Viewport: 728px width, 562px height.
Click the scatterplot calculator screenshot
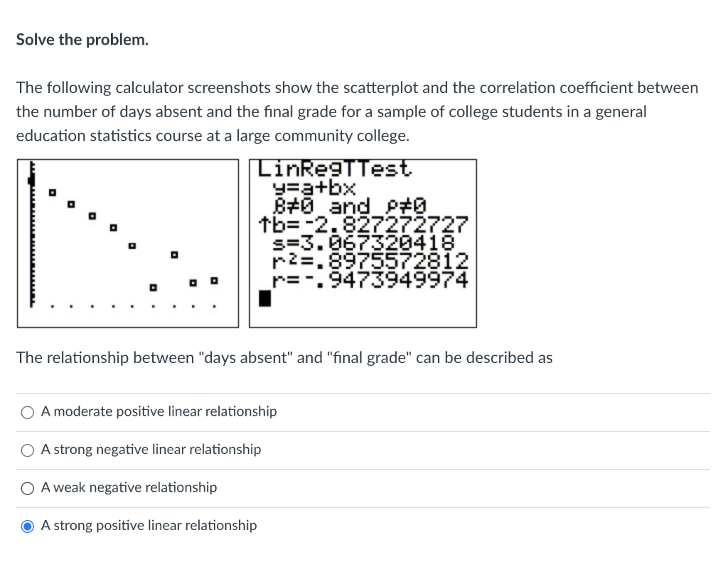pos(128,243)
